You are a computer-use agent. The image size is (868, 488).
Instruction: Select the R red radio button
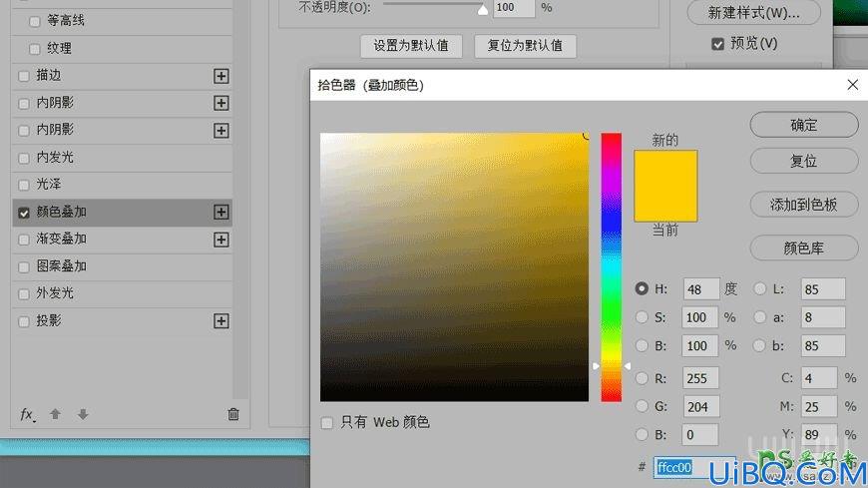click(642, 378)
